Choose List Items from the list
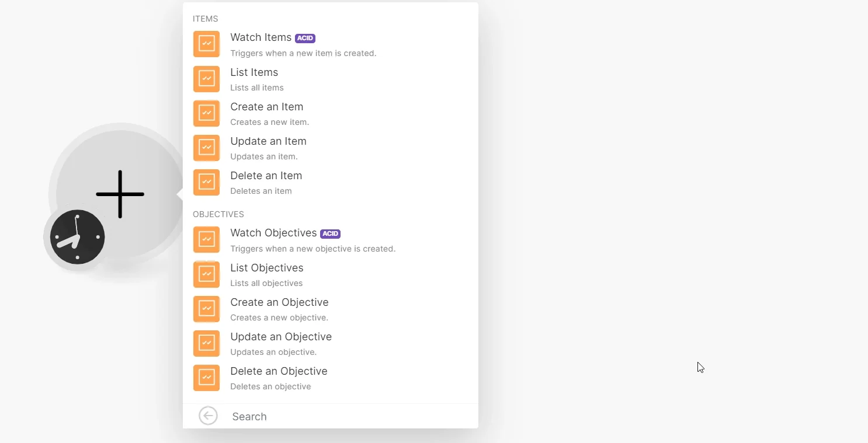Screen dimensions: 868x443 331,79
